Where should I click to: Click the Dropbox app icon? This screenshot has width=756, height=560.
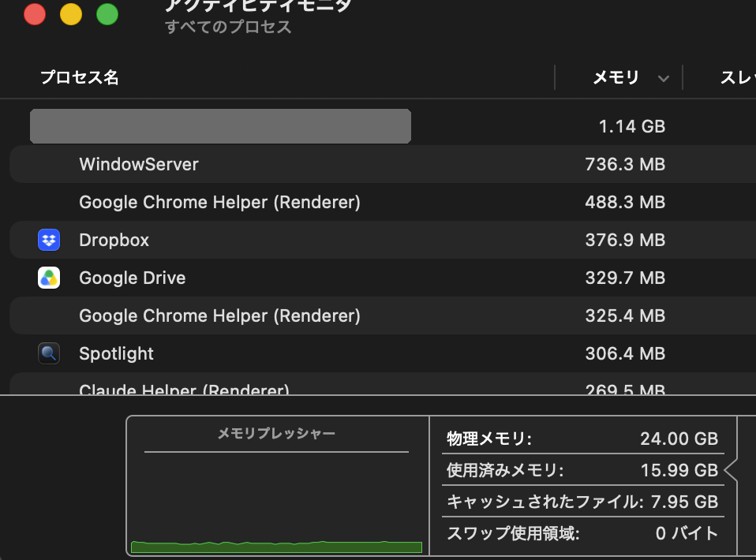(x=49, y=240)
